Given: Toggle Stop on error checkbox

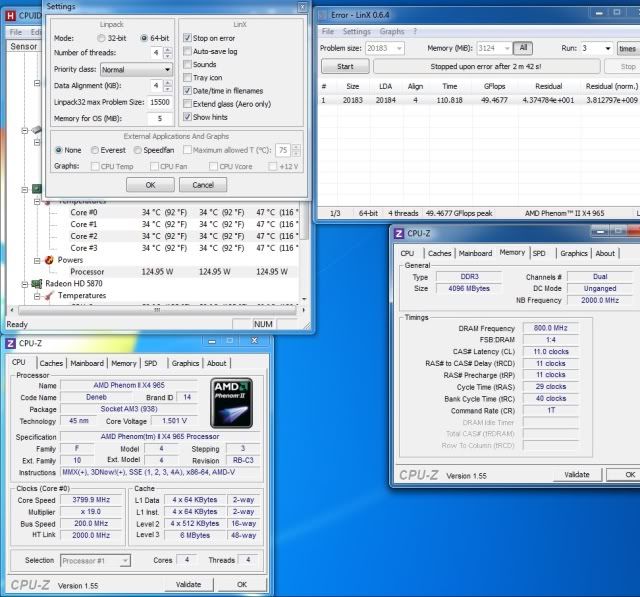Looking at the screenshot, I should pos(187,38).
